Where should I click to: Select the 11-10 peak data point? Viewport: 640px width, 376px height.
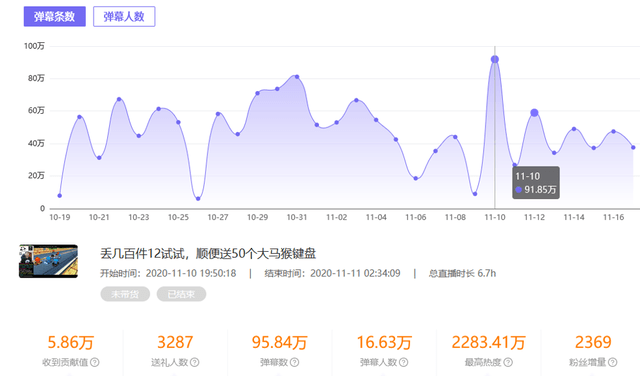[x=495, y=60]
